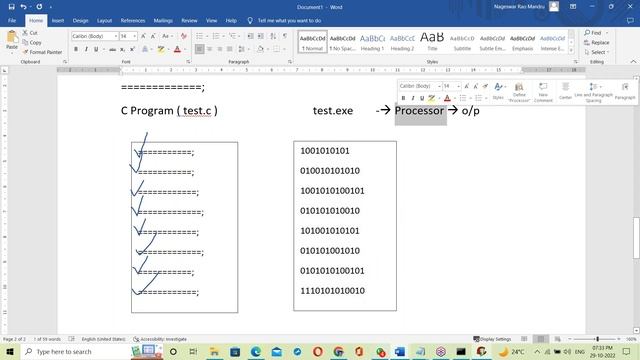The height and width of the screenshot is (360, 640).
Task: Open the File menu tab
Action: coord(12,20)
